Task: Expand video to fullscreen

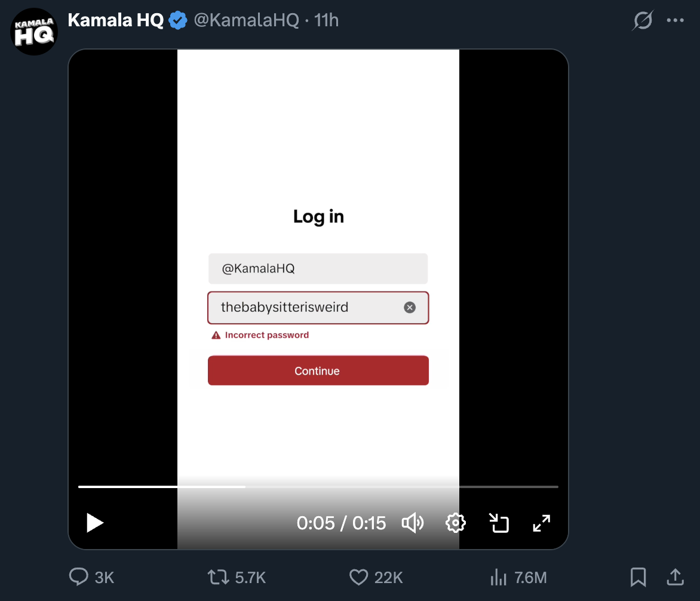Action: click(x=541, y=523)
